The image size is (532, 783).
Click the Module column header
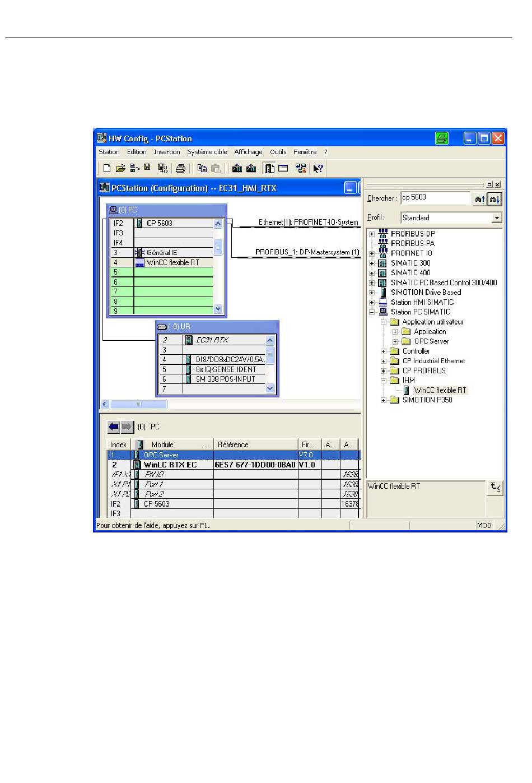click(x=173, y=444)
